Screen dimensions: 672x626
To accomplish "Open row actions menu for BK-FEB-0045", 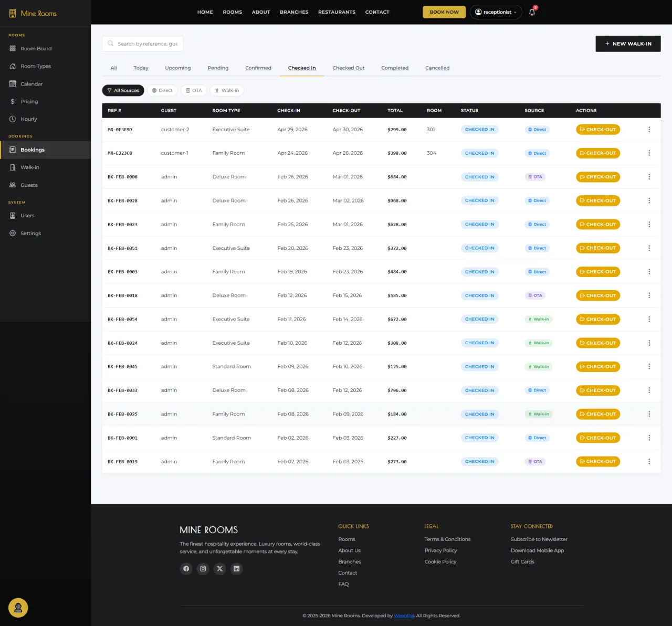I will pos(649,367).
